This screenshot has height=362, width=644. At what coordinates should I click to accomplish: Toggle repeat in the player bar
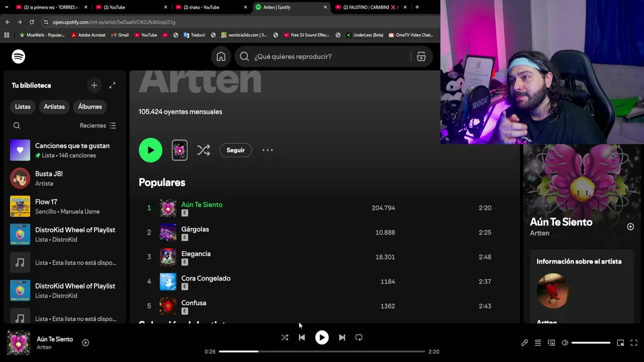[x=359, y=337]
